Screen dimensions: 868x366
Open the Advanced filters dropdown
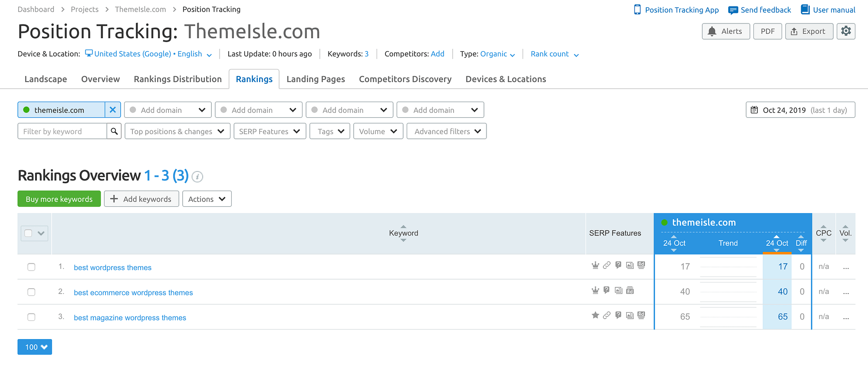447,131
